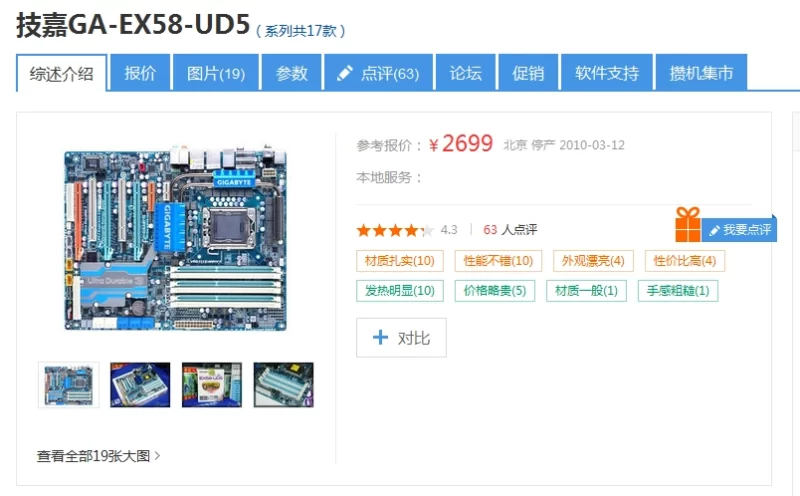Click the 材质扎实(10) review tag

click(x=399, y=261)
